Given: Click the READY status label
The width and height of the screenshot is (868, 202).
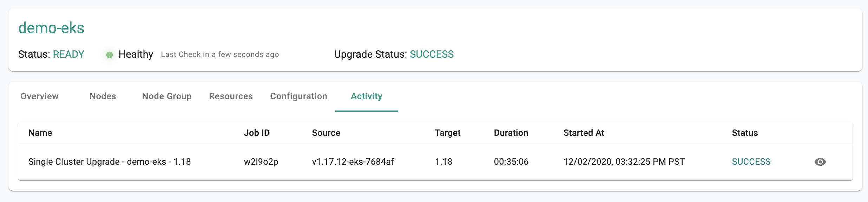Looking at the screenshot, I should click(x=68, y=54).
